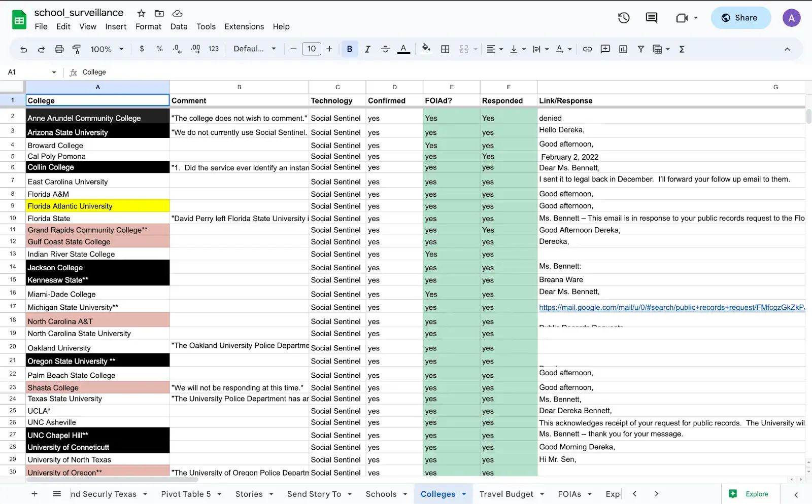The image size is (812, 504).
Task: Show the side panel chevron
Action: click(796, 494)
